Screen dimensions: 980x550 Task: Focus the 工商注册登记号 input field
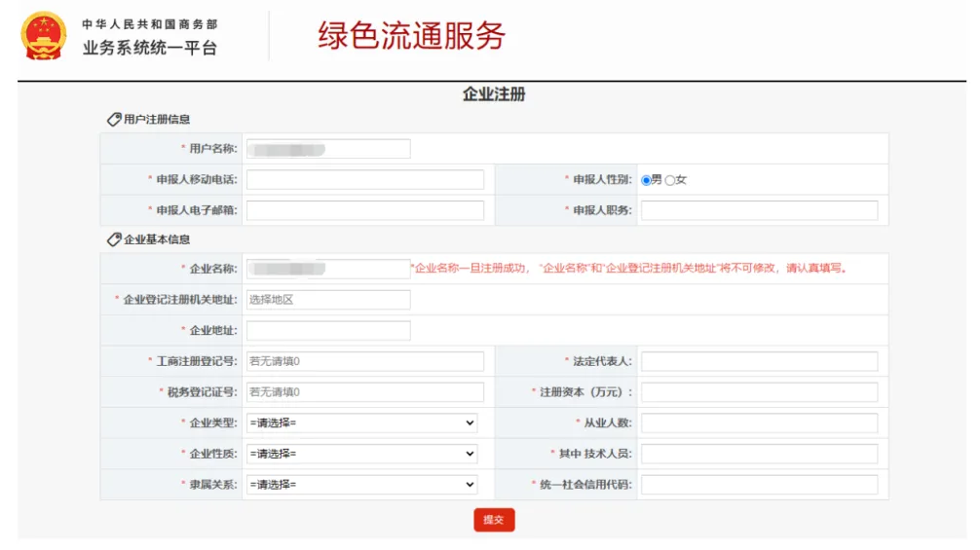[365, 361]
